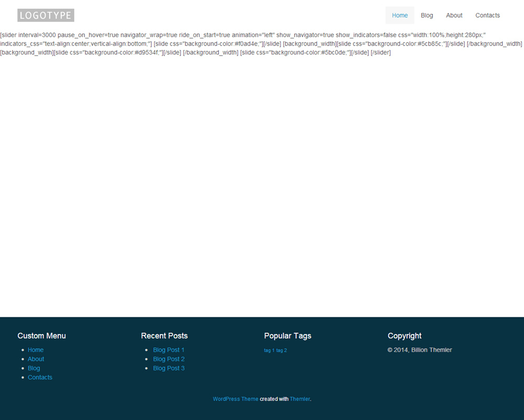This screenshot has height=420, width=524.
Task: Open Blog from the top navigation bar
Action: (x=427, y=15)
